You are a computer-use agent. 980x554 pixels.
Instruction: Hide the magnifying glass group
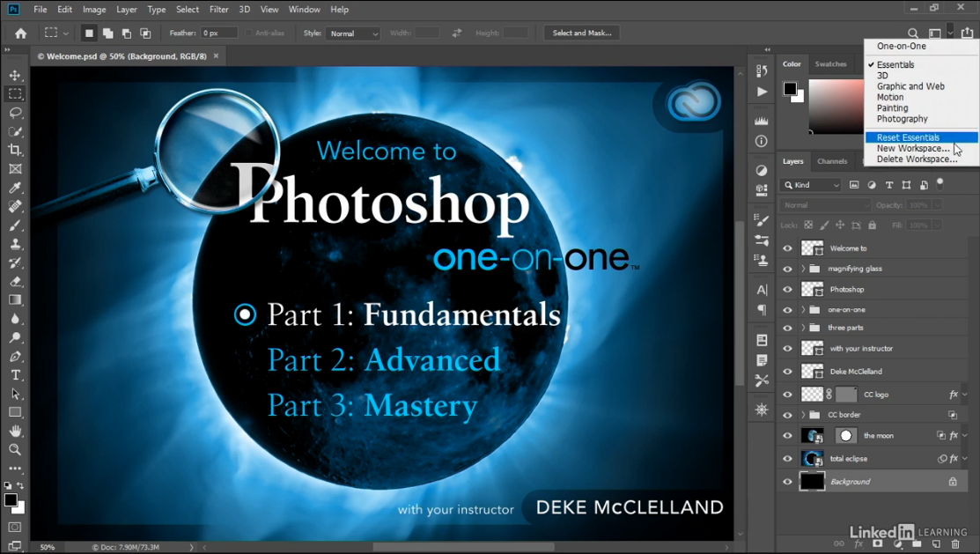(787, 269)
